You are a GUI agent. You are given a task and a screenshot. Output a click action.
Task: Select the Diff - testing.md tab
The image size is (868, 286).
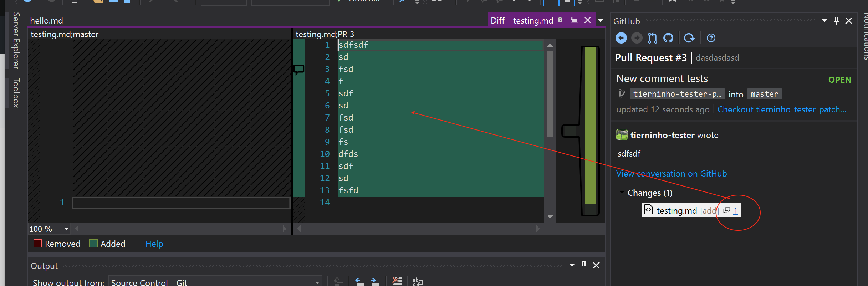click(522, 21)
